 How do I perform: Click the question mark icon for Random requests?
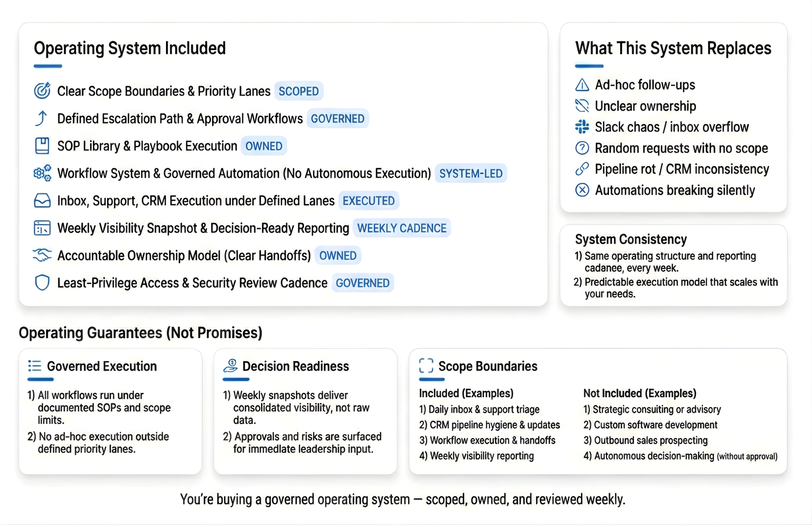coord(582,148)
